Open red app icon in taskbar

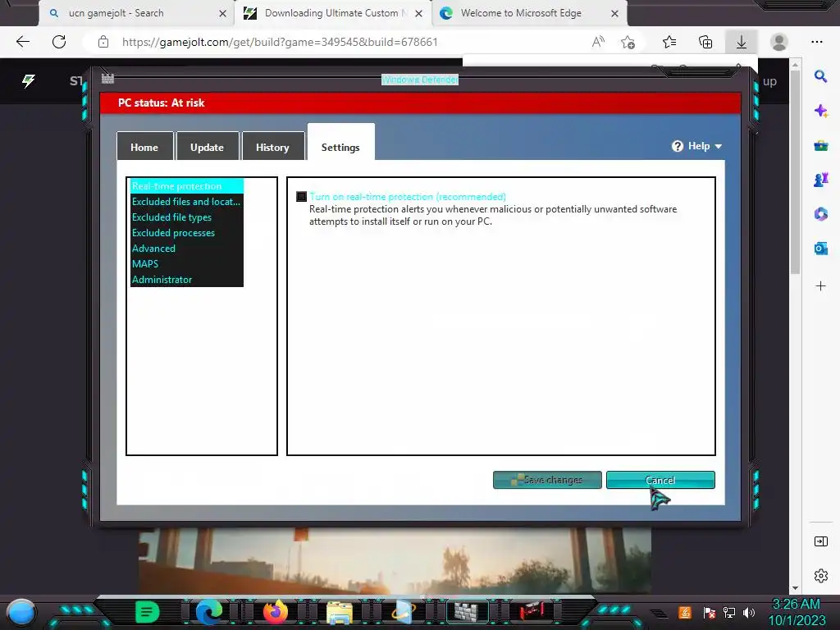tap(532, 611)
